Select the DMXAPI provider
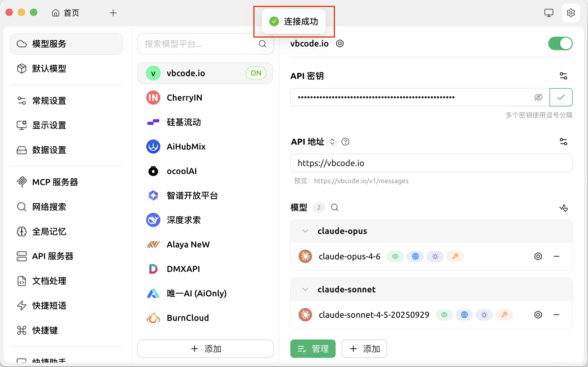588x367 pixels. click(205, 269)
